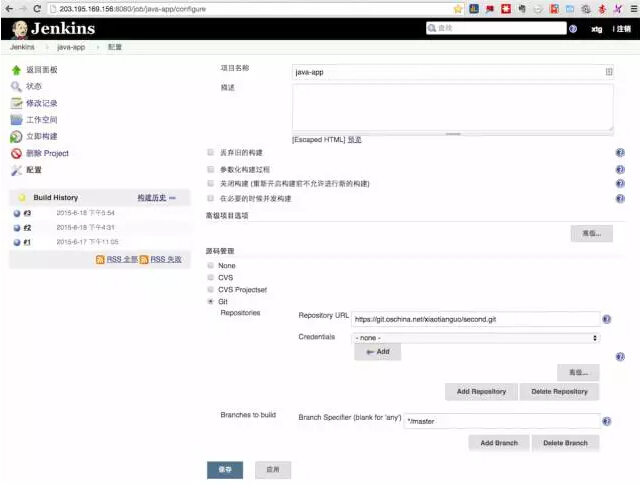The image size is (640, 486).
Task: Click Delete Repository button
Action: [x=559, y=392]
